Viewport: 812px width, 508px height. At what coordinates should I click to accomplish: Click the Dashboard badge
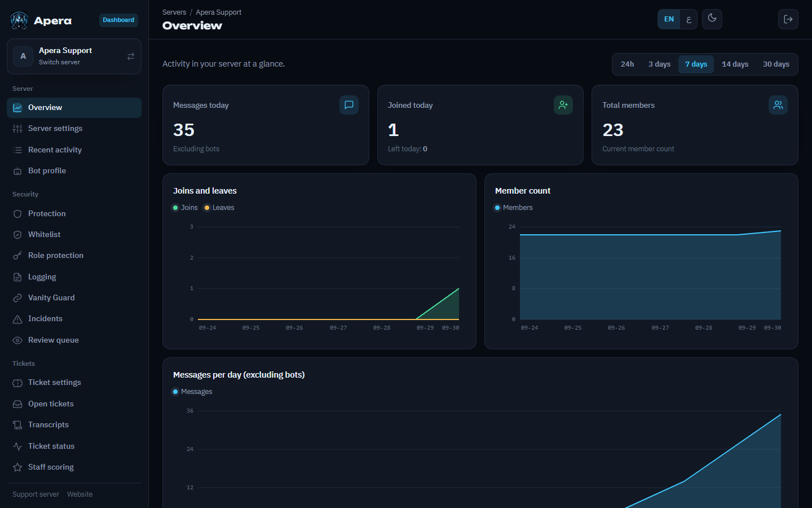coord(118,20)
